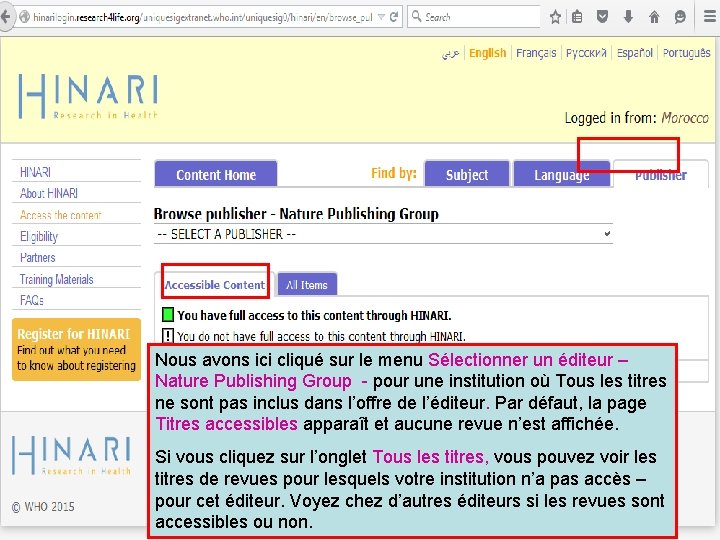Switch language to Français
This screenshot has height=540, width=720.
[x=536, y=53]
